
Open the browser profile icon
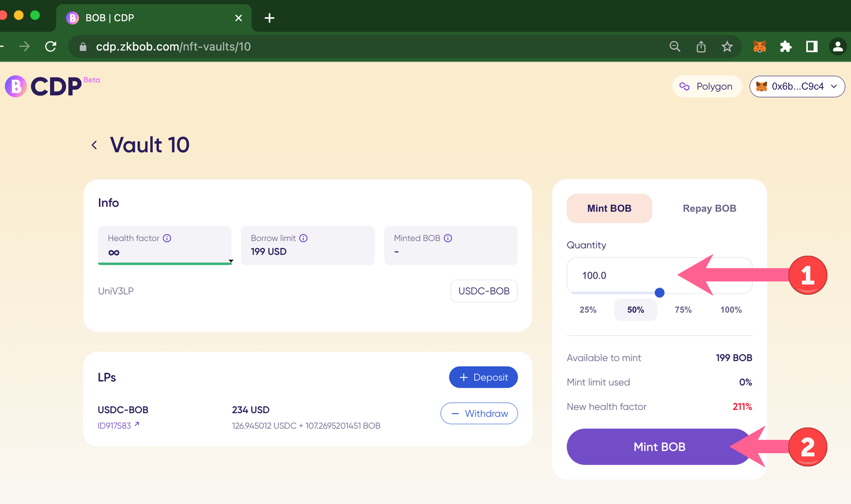click(x=838, y=47)
